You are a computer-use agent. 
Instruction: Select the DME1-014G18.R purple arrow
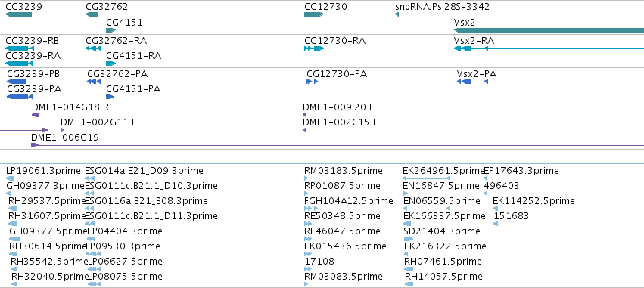tap(36, 115)
